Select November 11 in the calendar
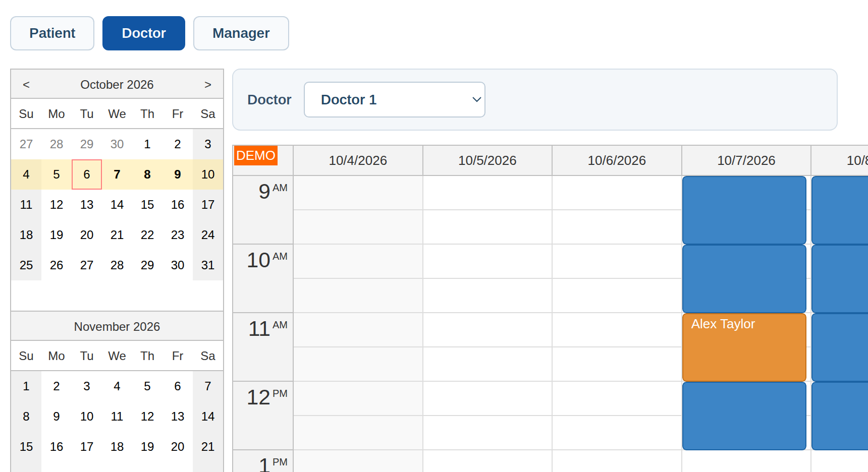The height and width of the screenshot is (472, 868). click(x=117, y=417)
